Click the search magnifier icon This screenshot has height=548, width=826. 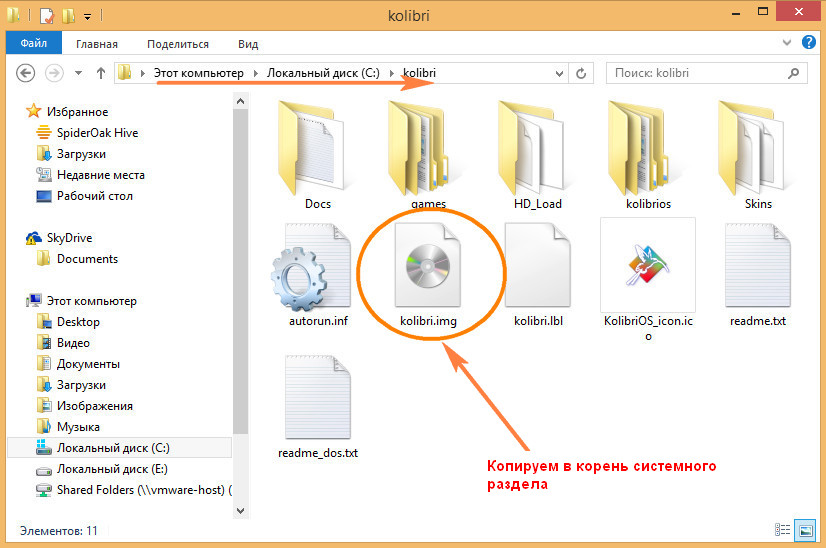793,73
